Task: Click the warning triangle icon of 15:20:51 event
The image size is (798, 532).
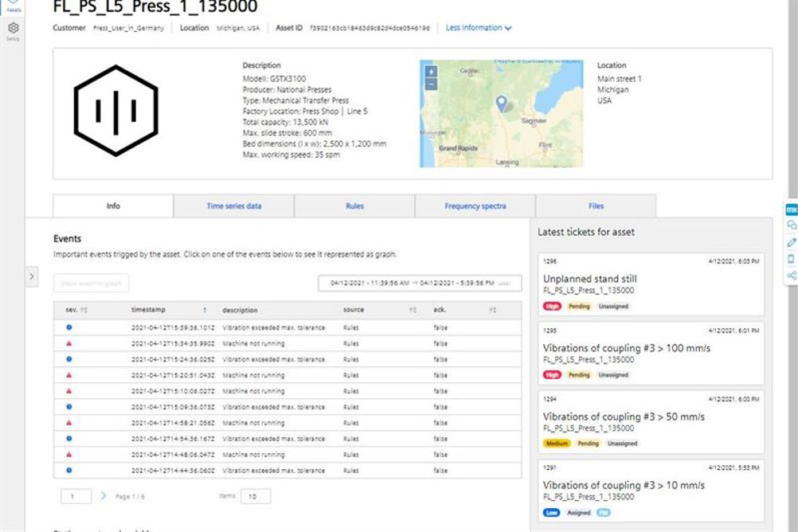Action: point(69,375)
